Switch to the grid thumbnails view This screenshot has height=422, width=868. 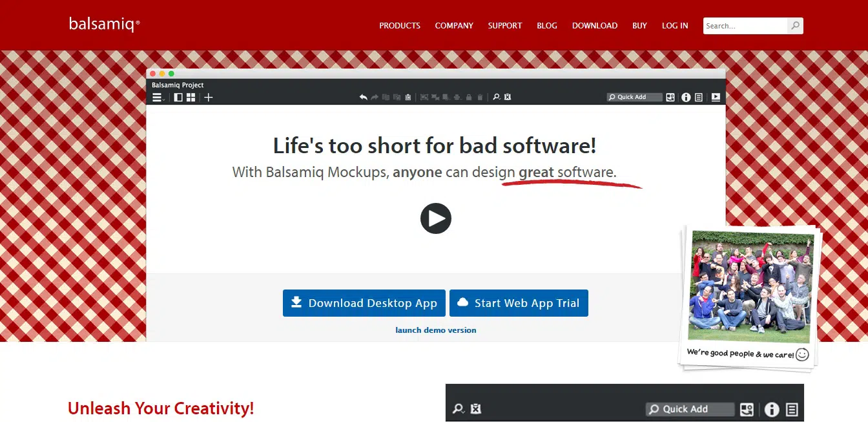click(x=191, y=98)
